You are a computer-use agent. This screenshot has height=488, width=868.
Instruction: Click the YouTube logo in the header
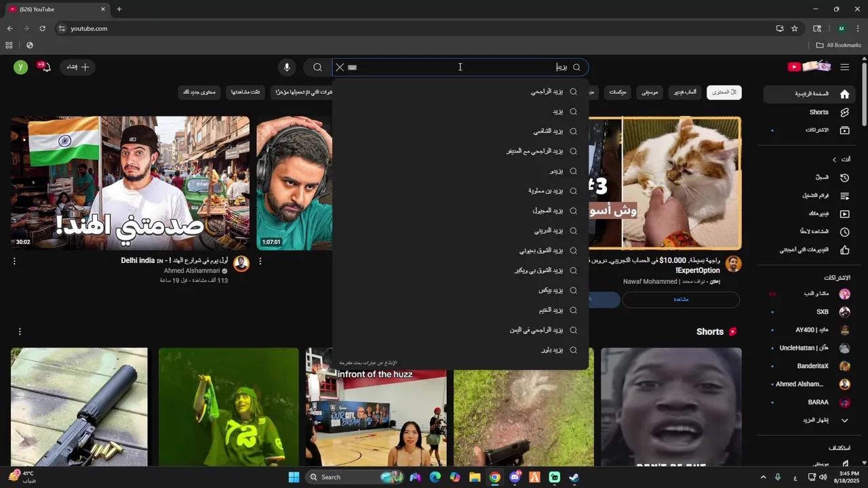pos(809,66)
